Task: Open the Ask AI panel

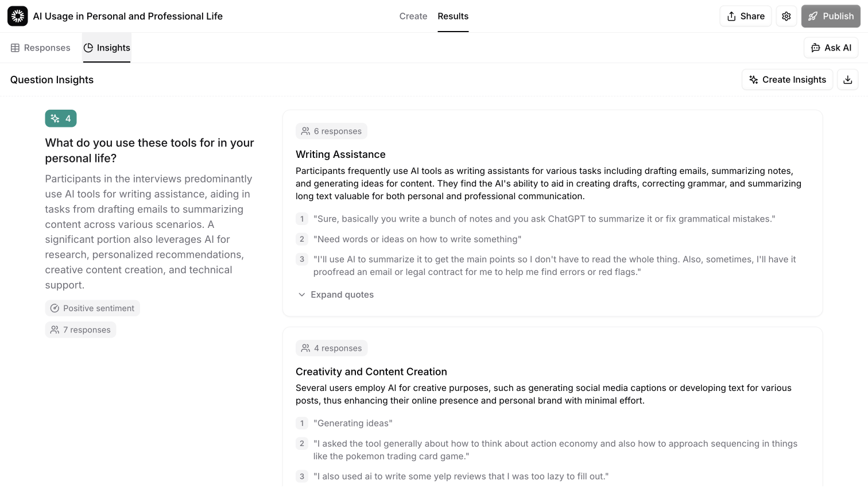Action: click(x=831, y=48)
